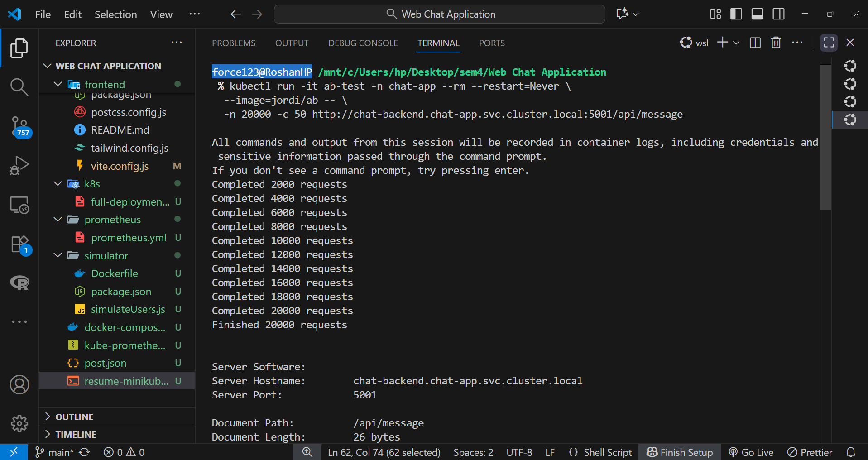Open Accounts menu icon
868x460 pixels.
pos(19,385)
